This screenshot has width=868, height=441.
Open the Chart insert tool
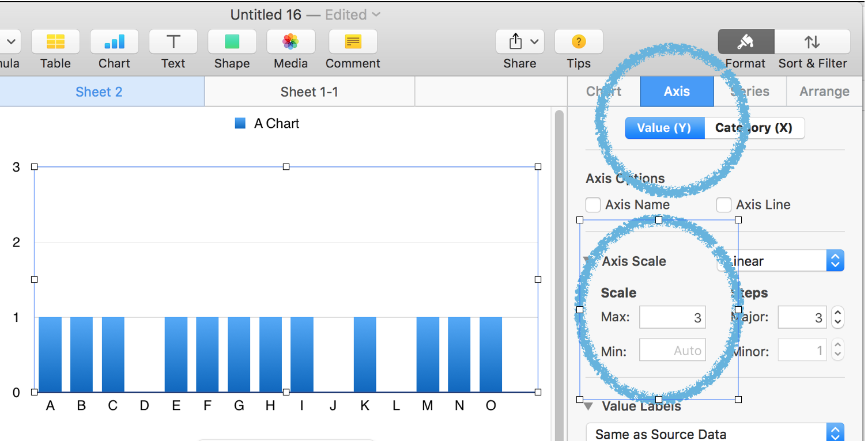click(114, 42)
